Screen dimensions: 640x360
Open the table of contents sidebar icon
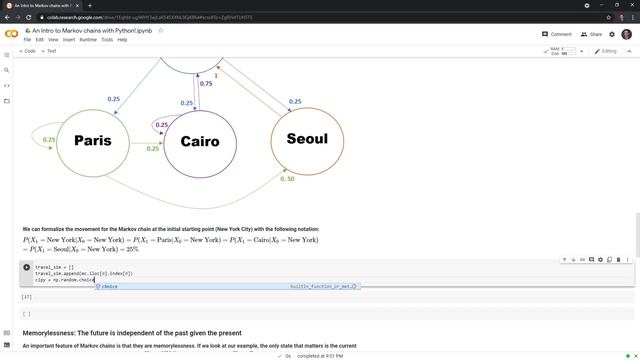[7, 55]
